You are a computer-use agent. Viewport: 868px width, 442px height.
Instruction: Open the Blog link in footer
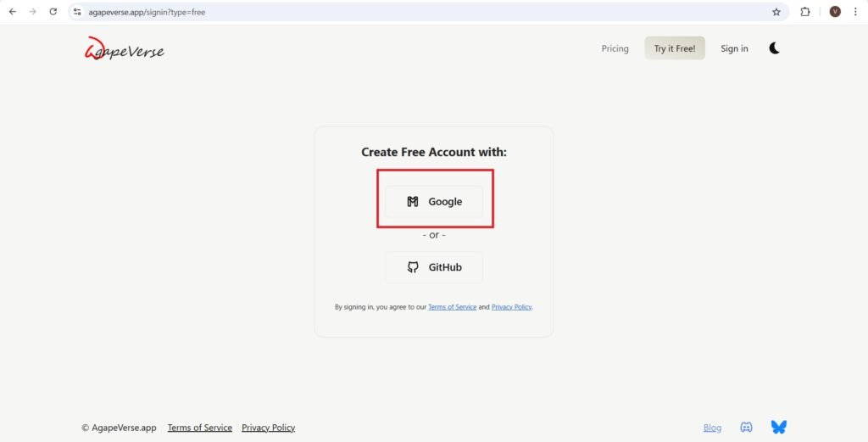(x=712, y=428)
